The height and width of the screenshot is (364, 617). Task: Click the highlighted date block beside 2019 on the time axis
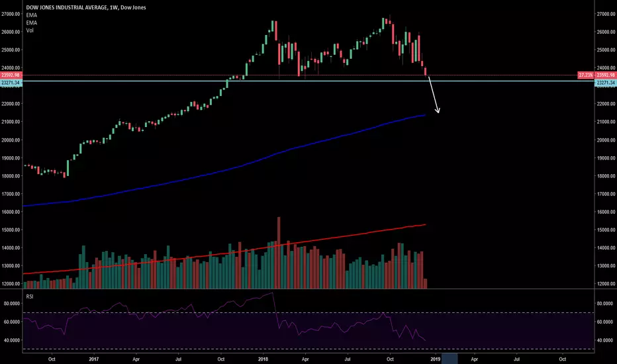[x=450, y=359]
